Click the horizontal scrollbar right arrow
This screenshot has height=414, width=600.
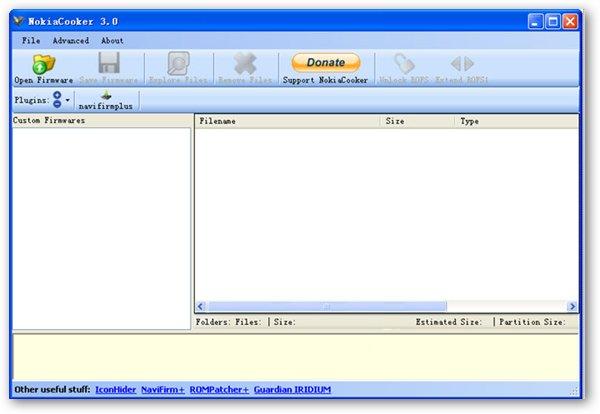(x=572, y=306)
